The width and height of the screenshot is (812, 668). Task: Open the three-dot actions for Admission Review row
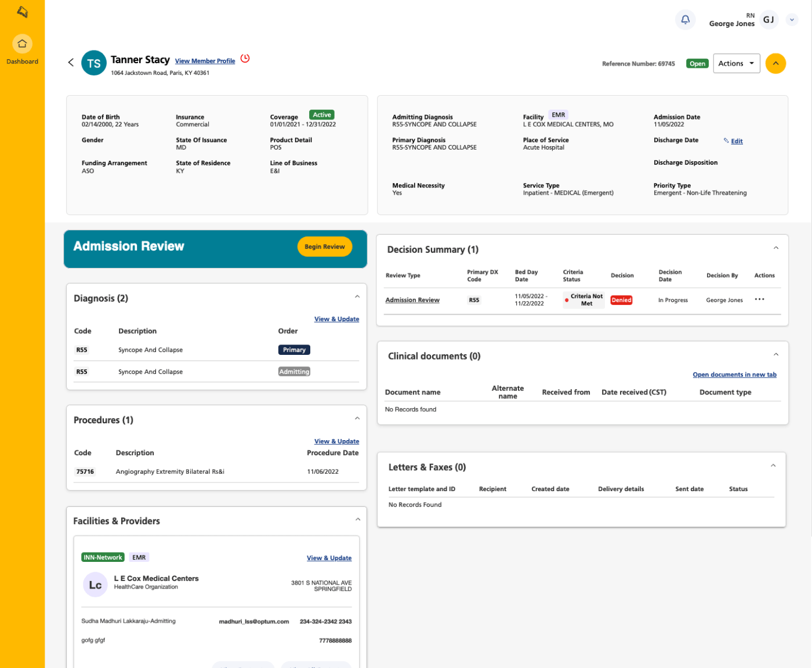759,300
